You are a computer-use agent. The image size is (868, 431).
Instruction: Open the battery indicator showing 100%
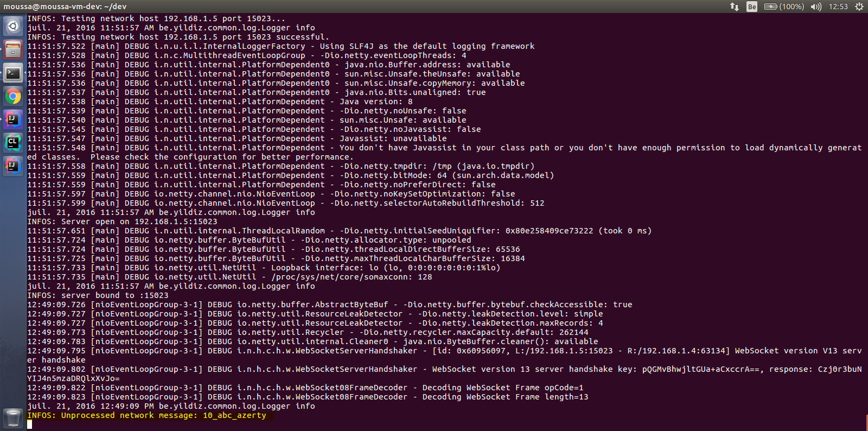pyautogui.click(x=784, y=7)
